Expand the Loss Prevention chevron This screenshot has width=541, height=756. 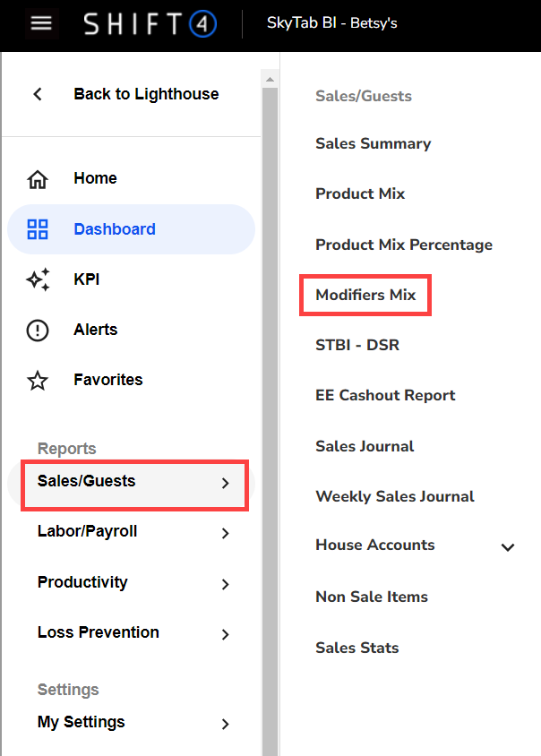tap(225, 634)
